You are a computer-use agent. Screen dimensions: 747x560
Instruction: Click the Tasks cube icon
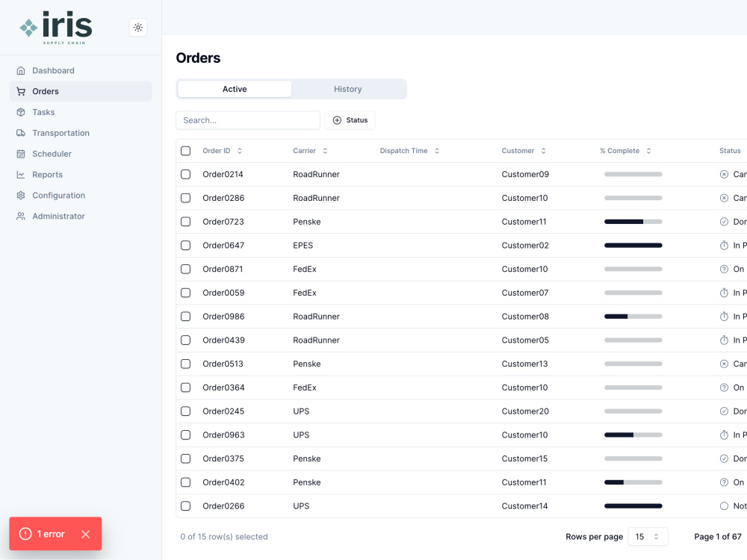tap(21, 113)
